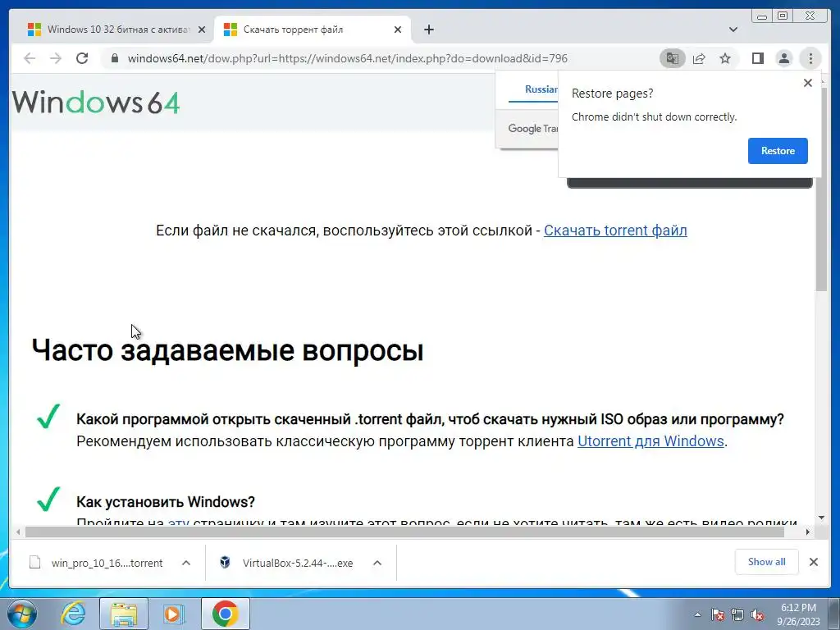840x630 pixels.
Task: Click the Restore button
Action: pyautogui.click(x=778, y=151)
